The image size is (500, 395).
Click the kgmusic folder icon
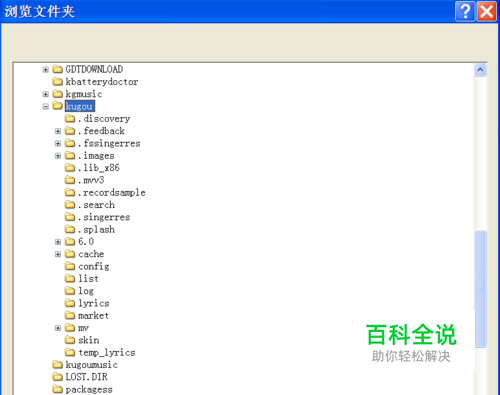point(58,94)
